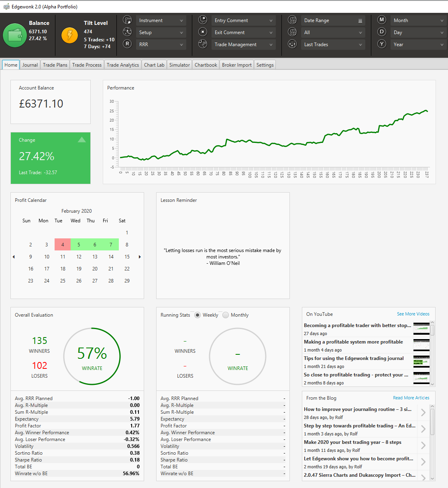The width and height of the screenshot is (448, 488).
Task: Click the circled R RRR icon
Action: pyautogui.click(x=127, y=44)
